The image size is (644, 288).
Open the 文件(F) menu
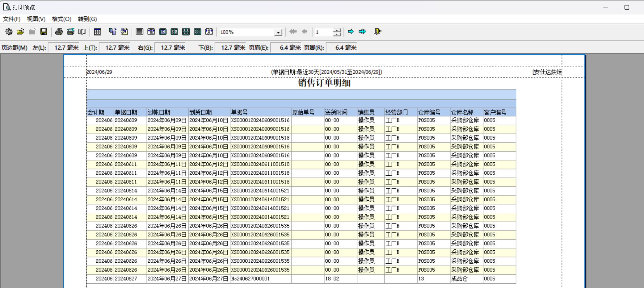pyautogui.click(x=12, y=19)
